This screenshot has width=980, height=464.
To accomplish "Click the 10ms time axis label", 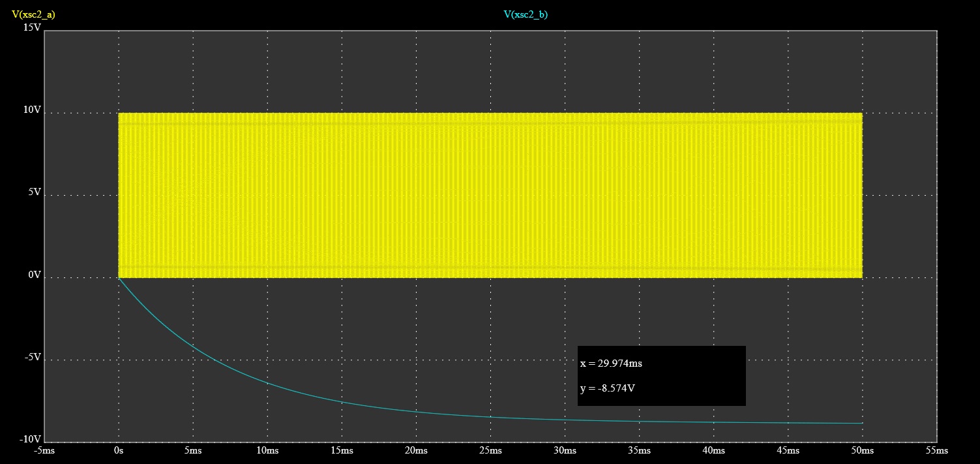I will point(267,451).
